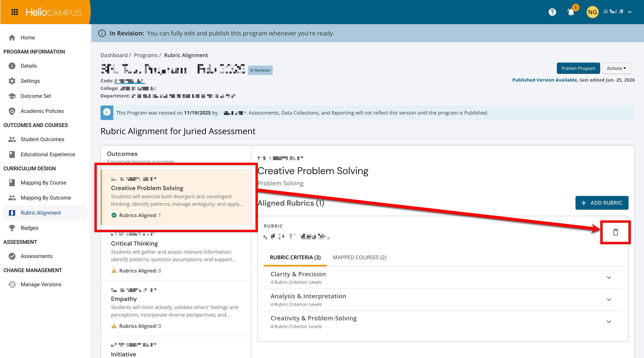Click the Mapping By Course book icon
This screenshot has height=358, width=644.
click(12, 183)
